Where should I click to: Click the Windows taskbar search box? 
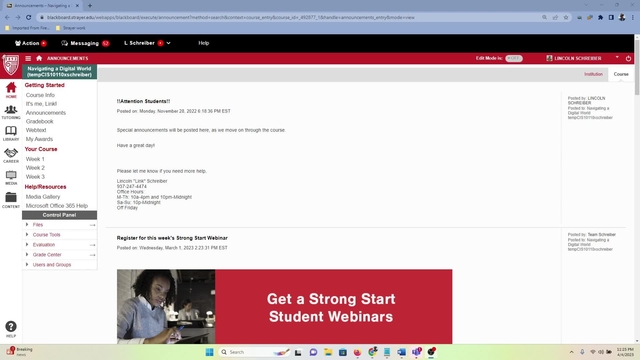[x=254, y=352]
